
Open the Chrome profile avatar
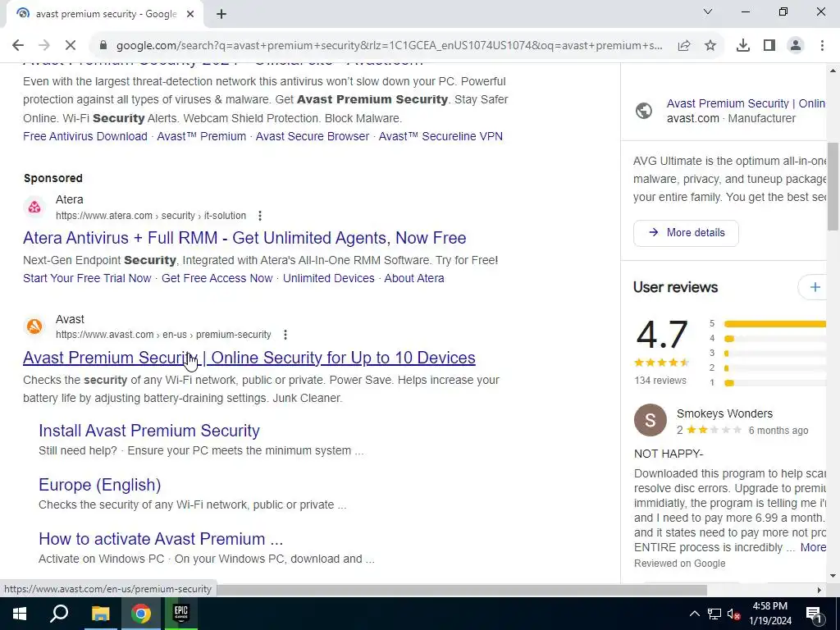[796, 46]
